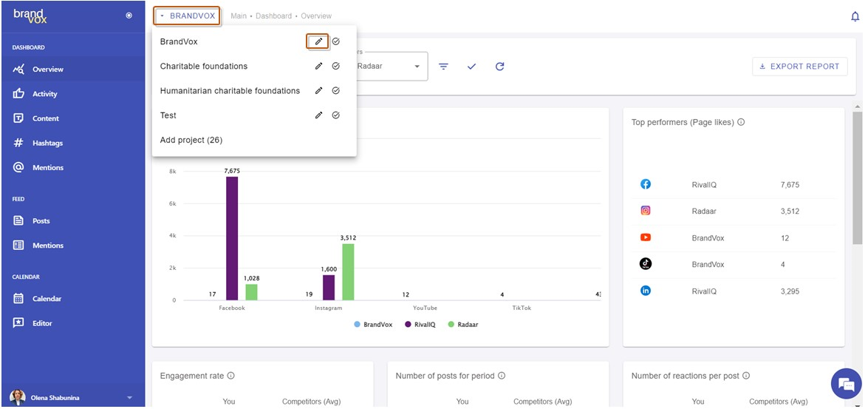868x409 pixels.
Task: Open notifications bell
Action: point(855,16)
